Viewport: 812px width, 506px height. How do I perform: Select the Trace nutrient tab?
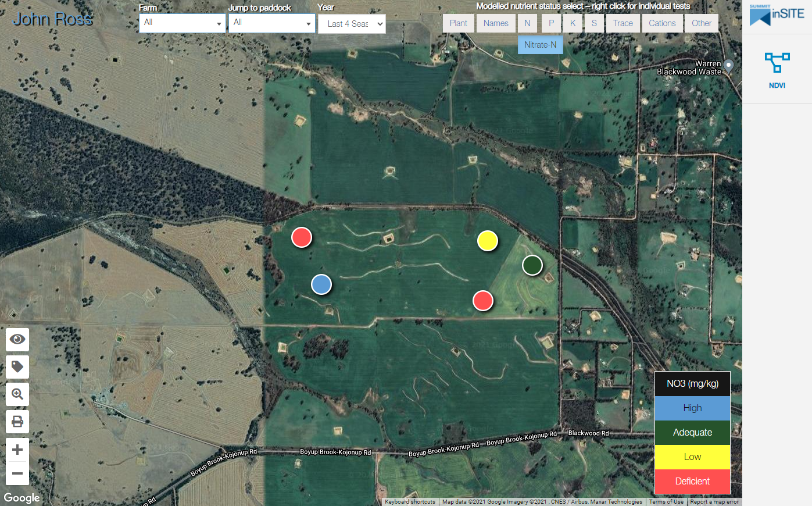pos(623,23)
